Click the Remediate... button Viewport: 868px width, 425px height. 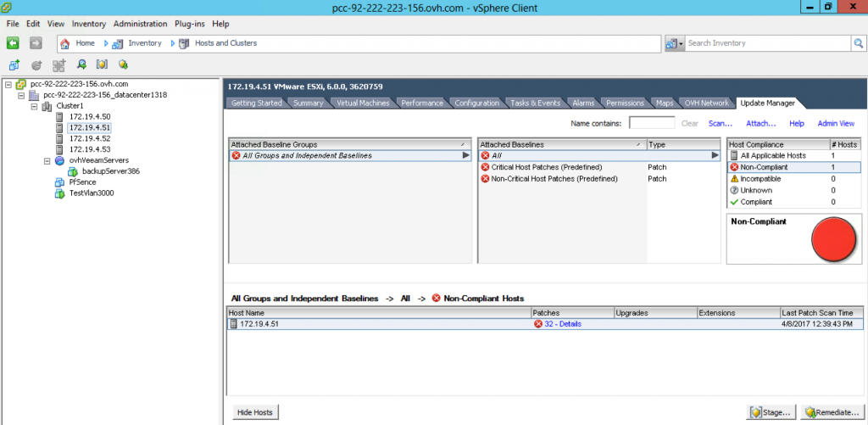click(832, 412)
